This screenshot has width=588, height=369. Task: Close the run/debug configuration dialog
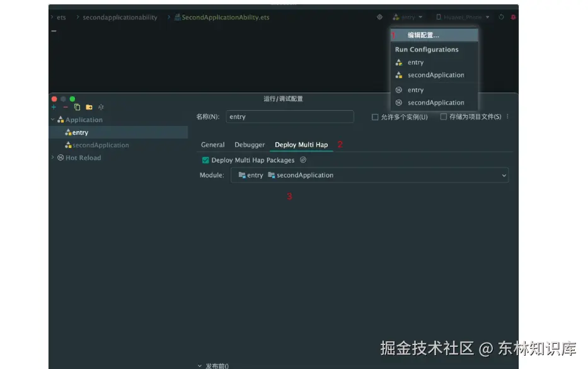[x=54, y=99]
